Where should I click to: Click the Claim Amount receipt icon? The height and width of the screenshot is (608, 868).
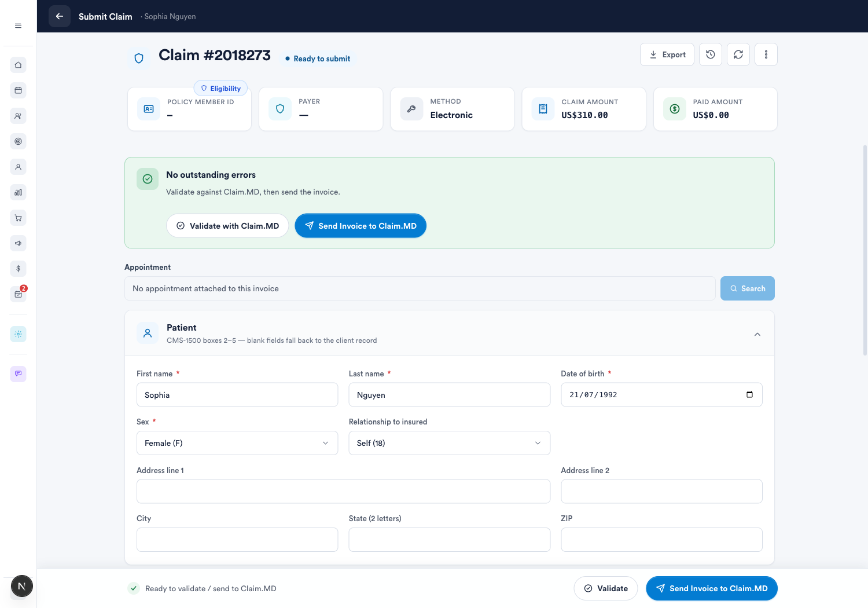(543, 109)
